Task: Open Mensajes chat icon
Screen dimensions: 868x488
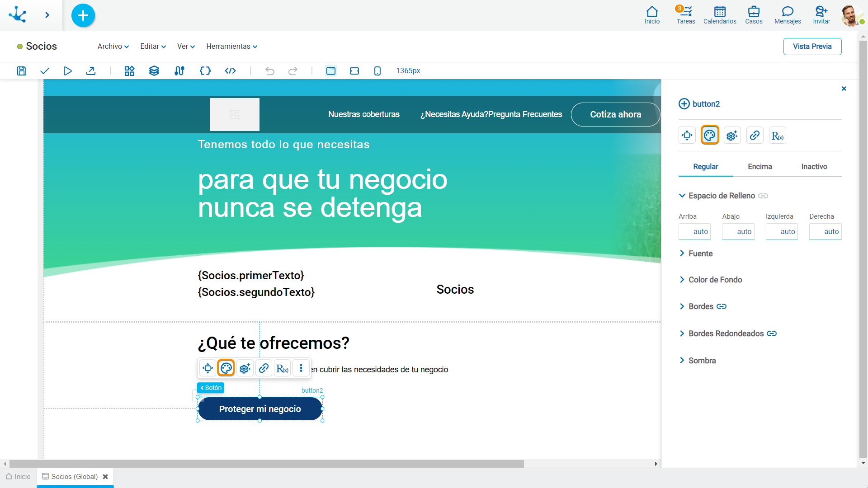Action: (788, 15)
